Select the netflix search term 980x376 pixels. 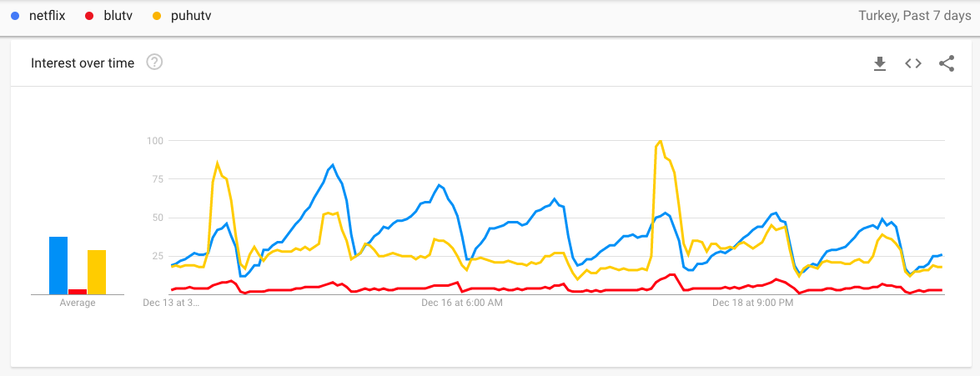(49, 16)
